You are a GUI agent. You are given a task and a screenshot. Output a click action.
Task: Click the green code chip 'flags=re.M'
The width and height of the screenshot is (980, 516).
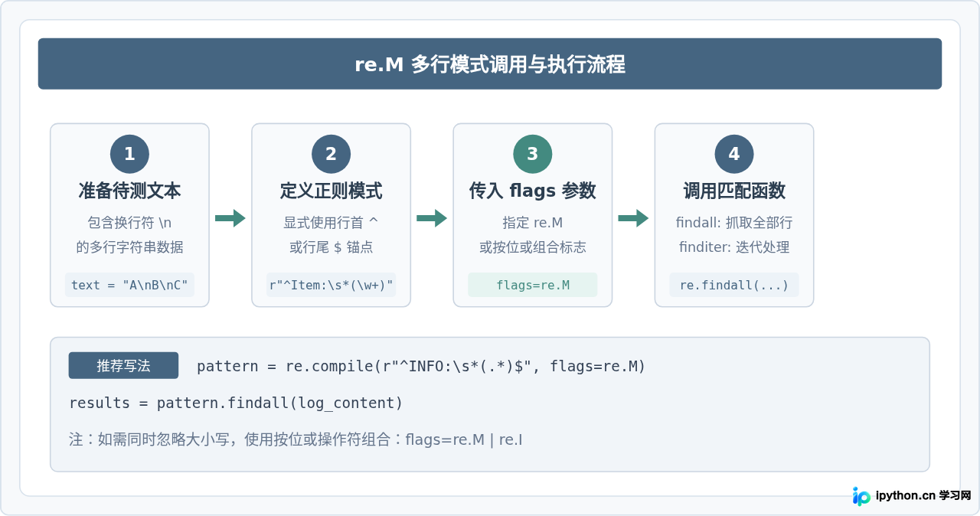click(x=533, y=285)
